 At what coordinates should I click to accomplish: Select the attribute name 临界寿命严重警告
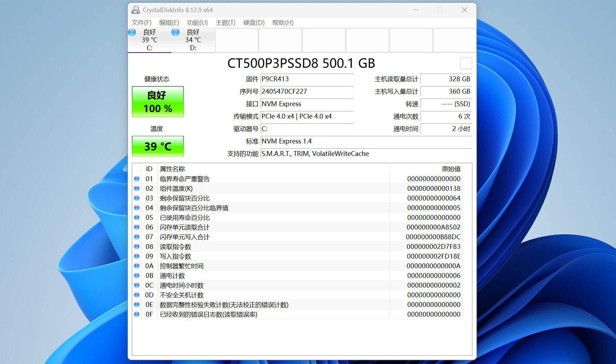[x=184, y=179]
